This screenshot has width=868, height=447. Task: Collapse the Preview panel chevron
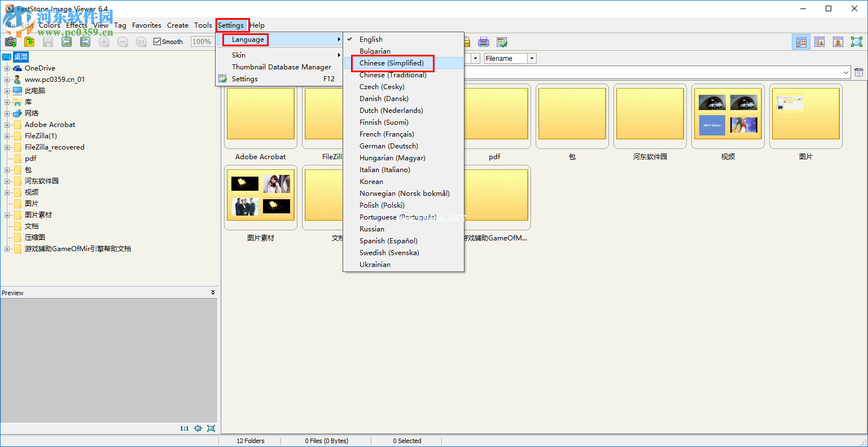click(x=213, y=292)
